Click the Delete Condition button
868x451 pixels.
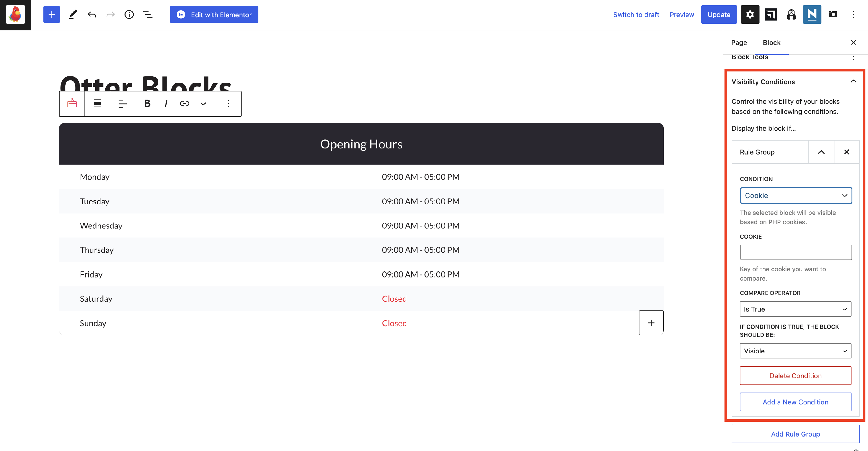click(795, 375)
